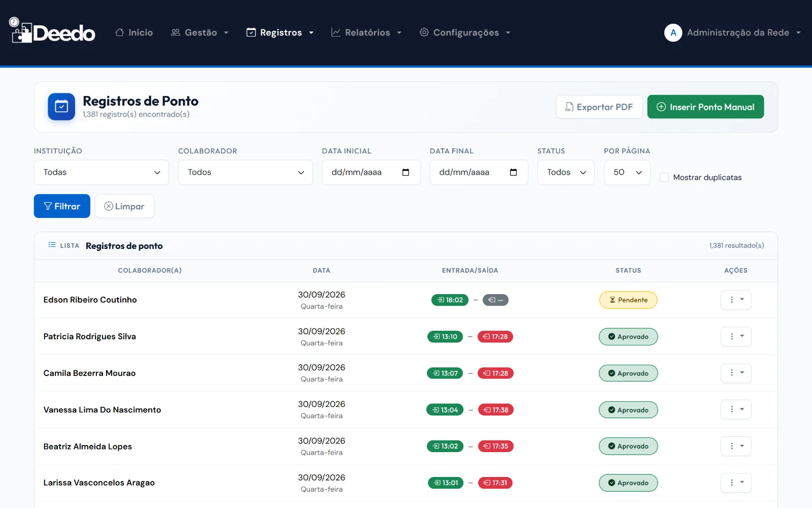The width and height of the screenshot is (812, 508).
Task: Click the calendar picker in Data Final
Action: tap(513, 172)
